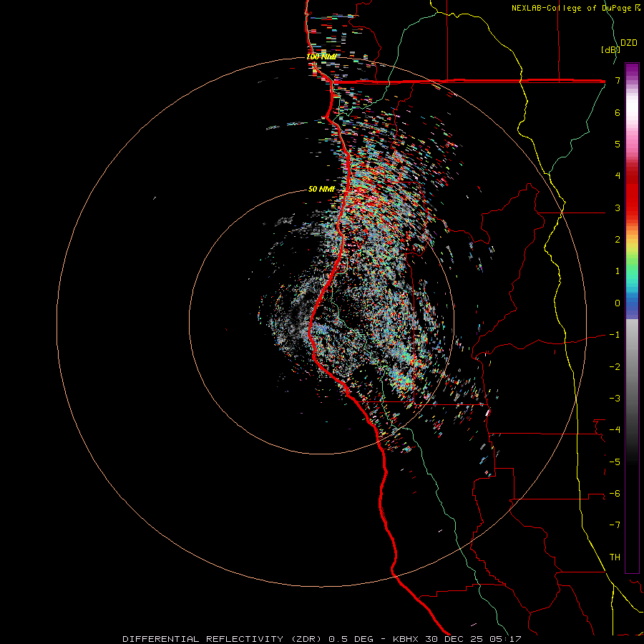
Task: Select the 0 dB scale label
Action: click(618, 303)
